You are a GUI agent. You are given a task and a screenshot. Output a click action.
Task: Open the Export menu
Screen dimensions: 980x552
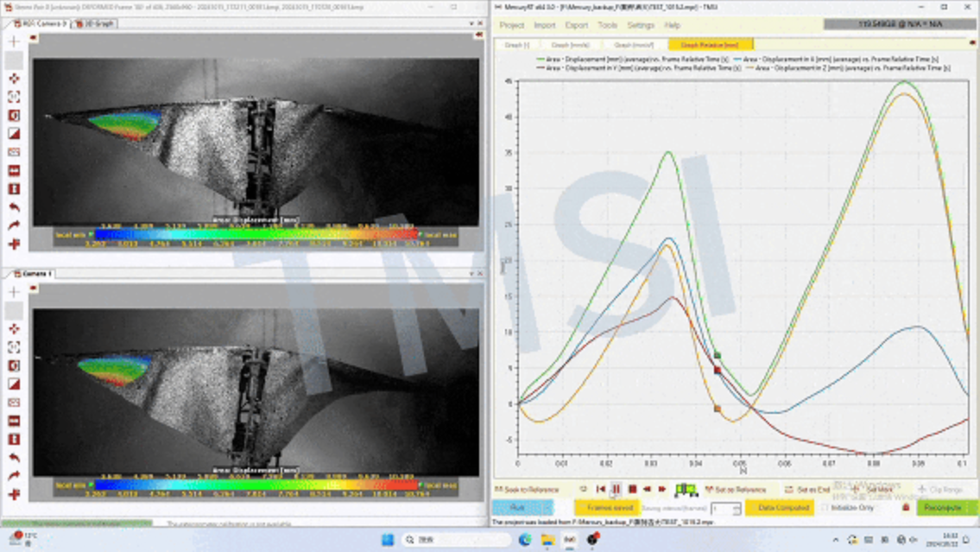click(577, 25)
